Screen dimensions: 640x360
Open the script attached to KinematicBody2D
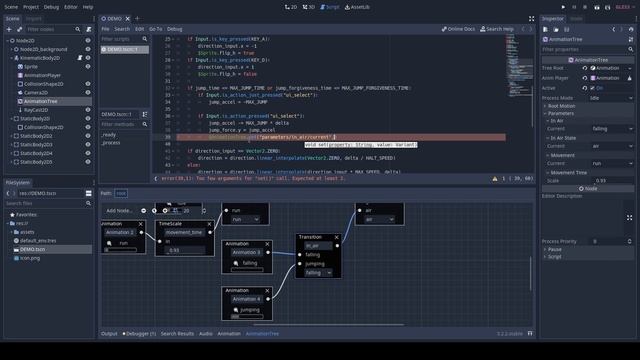click(x=80, y=58)
